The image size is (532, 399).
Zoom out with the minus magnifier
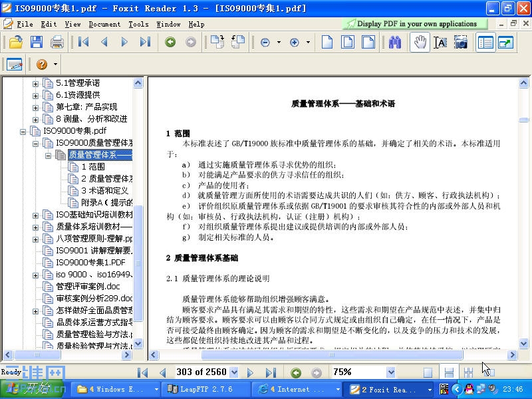265,43
